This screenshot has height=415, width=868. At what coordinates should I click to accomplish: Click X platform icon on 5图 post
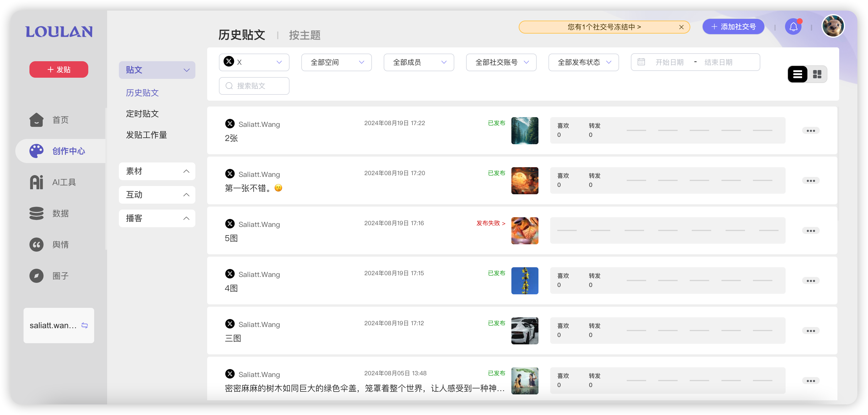coord(230,224)
